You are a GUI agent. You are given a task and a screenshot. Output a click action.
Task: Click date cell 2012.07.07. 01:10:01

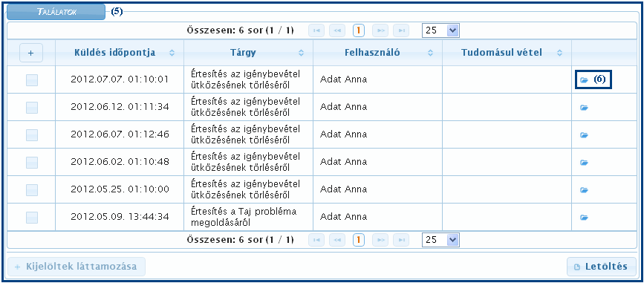click(x=120, y=79)
